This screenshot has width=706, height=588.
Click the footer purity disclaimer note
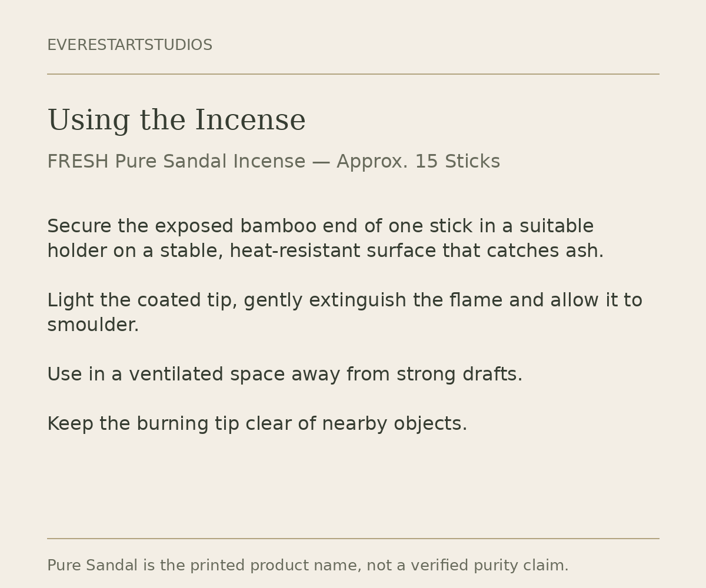308,566
